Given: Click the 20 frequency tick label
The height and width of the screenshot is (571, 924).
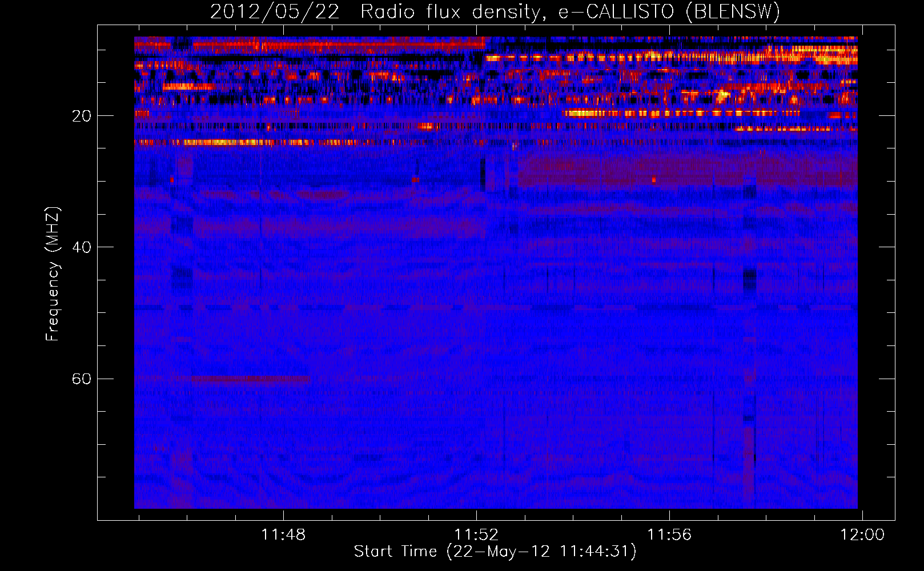Looking at the screenshot, I should 82,116.
